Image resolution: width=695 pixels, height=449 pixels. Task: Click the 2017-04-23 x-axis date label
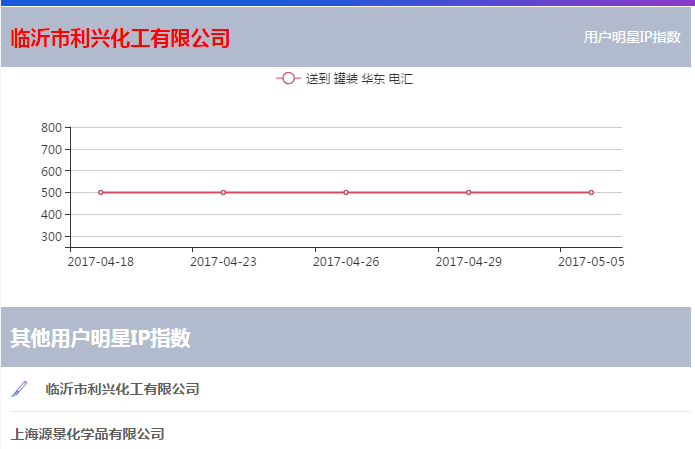(223, 262)
